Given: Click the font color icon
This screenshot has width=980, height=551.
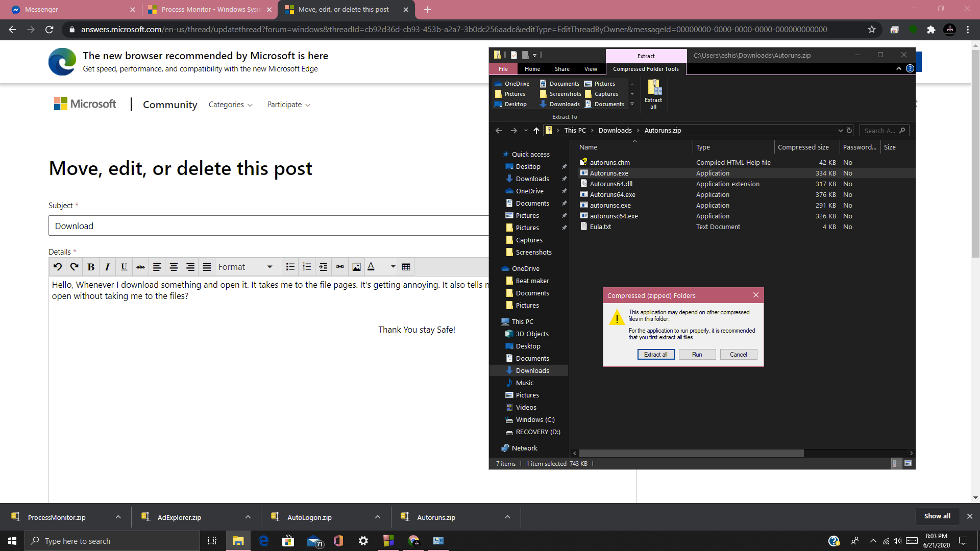Looking at the screenshot, I should pos(372,267).
